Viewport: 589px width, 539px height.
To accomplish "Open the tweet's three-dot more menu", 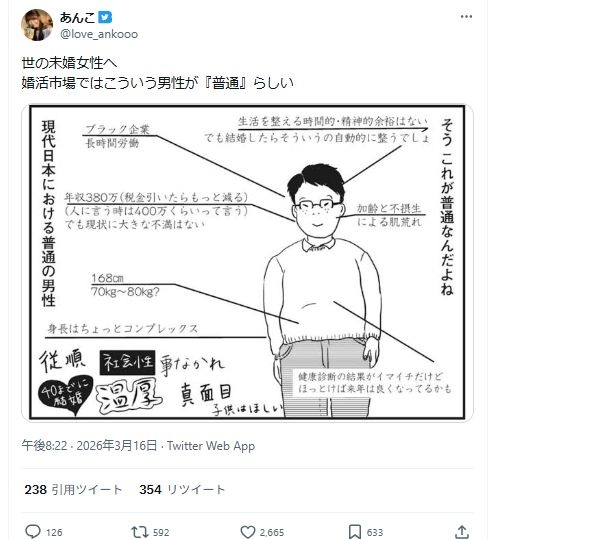I will pos(466,17).
